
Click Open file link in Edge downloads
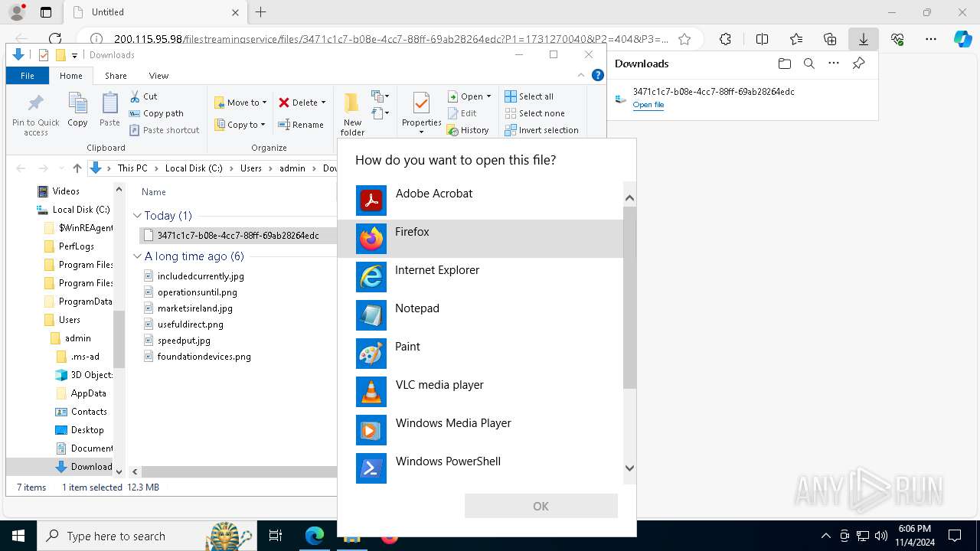pos(648,105)
